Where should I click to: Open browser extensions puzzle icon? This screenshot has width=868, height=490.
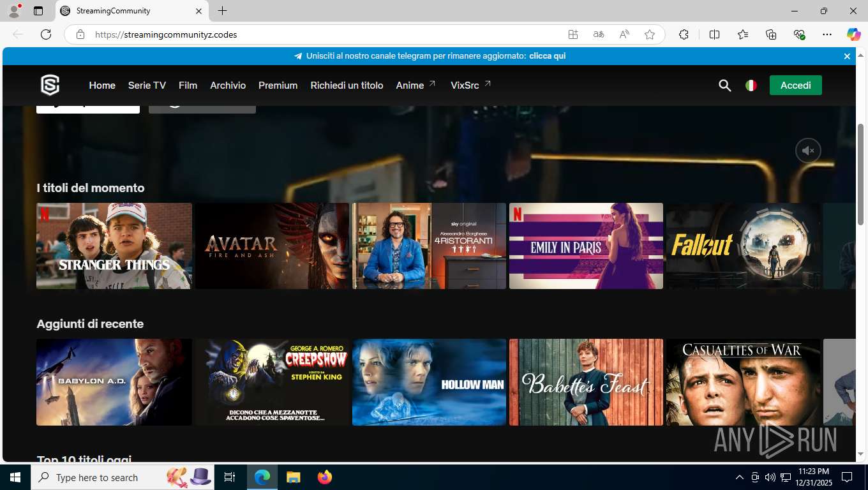684,34
